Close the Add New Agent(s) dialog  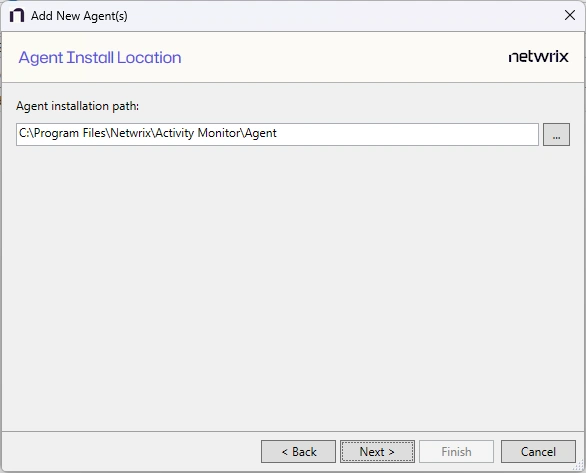[570, 15]
